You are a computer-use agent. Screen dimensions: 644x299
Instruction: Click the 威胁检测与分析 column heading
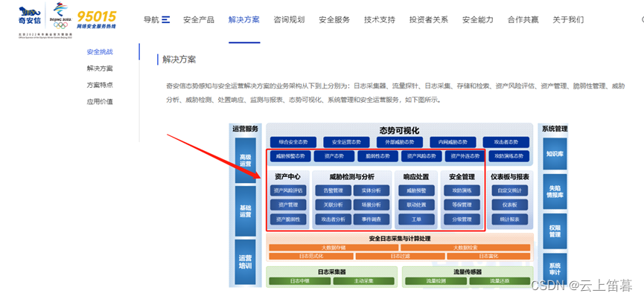coord(352,177)
